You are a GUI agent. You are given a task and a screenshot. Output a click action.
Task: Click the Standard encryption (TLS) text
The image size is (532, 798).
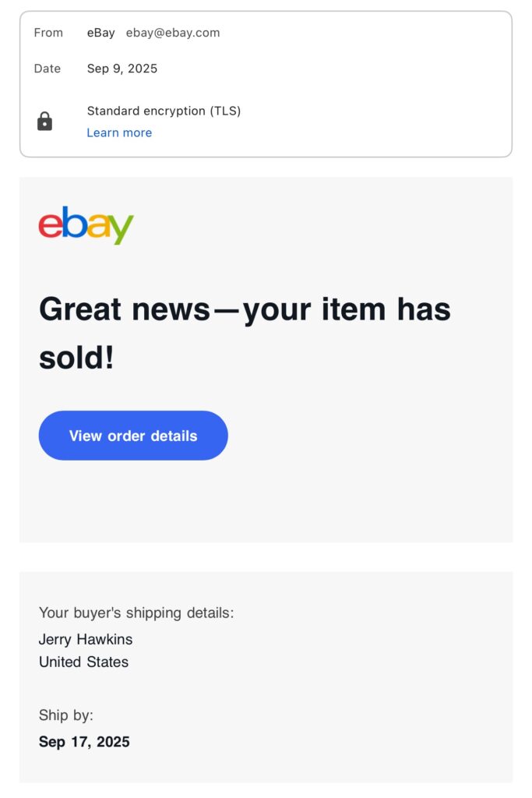pos(164,111)
